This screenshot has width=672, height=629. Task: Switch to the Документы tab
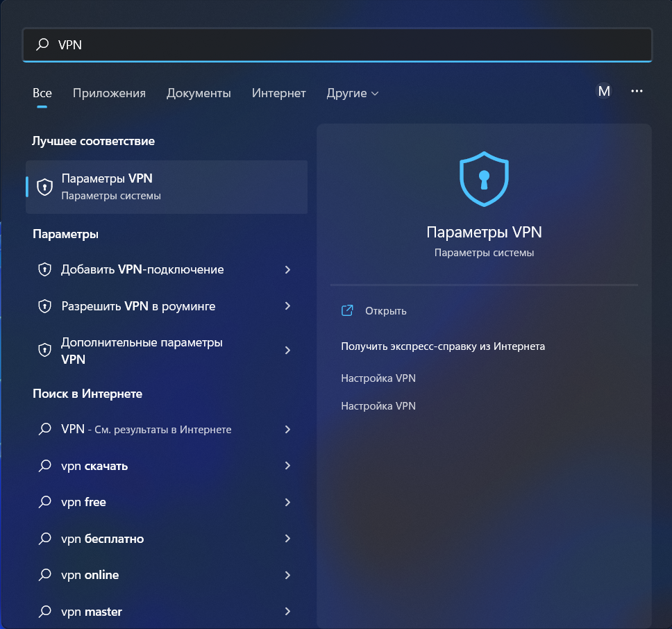click(199, 93)
